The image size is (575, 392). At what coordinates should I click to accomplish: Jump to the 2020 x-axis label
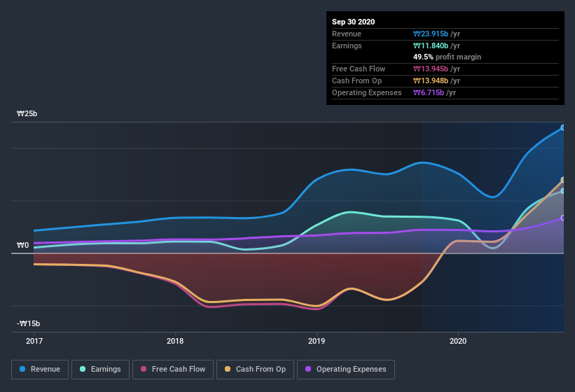point(457,342)
